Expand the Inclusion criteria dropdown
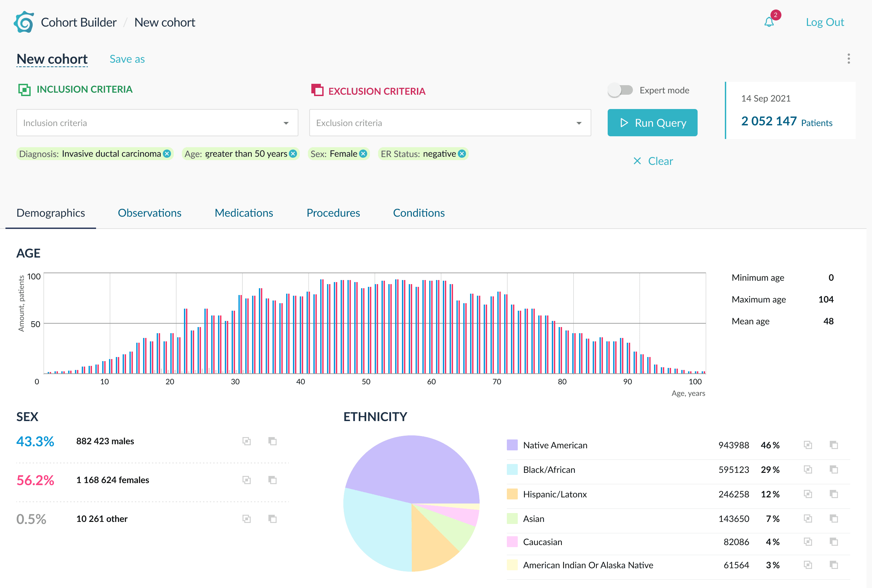 point(157,123)
